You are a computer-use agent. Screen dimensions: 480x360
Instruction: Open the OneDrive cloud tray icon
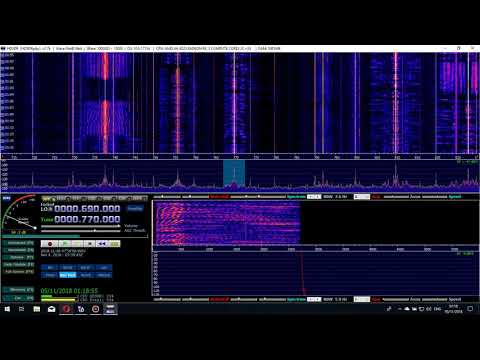click(x=407, y=309)
